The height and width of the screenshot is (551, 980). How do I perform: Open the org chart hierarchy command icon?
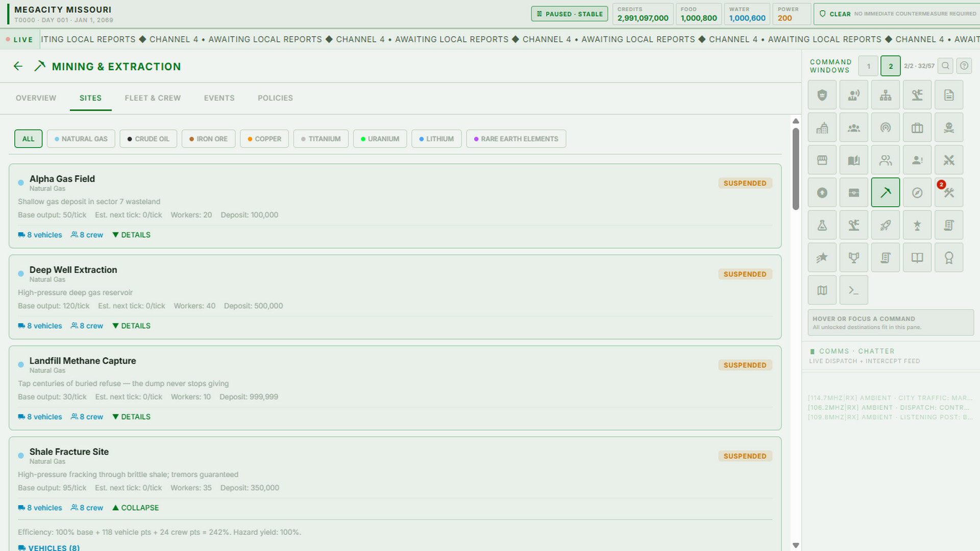(x=885, y=95)
